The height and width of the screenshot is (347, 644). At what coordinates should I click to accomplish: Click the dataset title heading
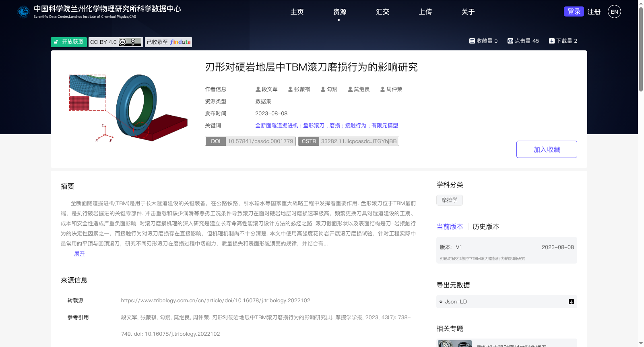[311, 67]
